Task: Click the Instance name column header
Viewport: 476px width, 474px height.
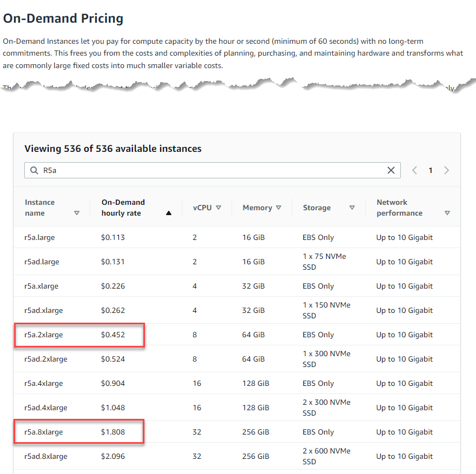Action: pyautogui.click(x=39, y=208)
